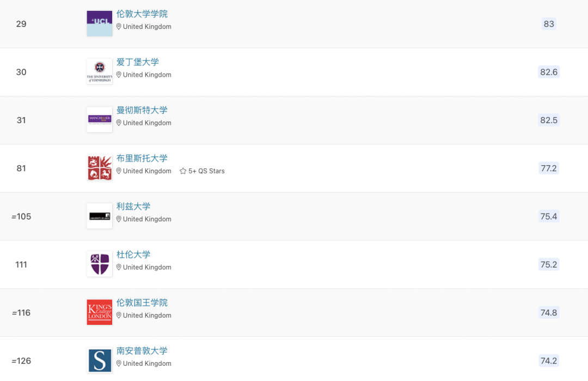Click 'United Kingdom' under 曼彻斯特大学
588x381 pixels.
tap(147, 123)
